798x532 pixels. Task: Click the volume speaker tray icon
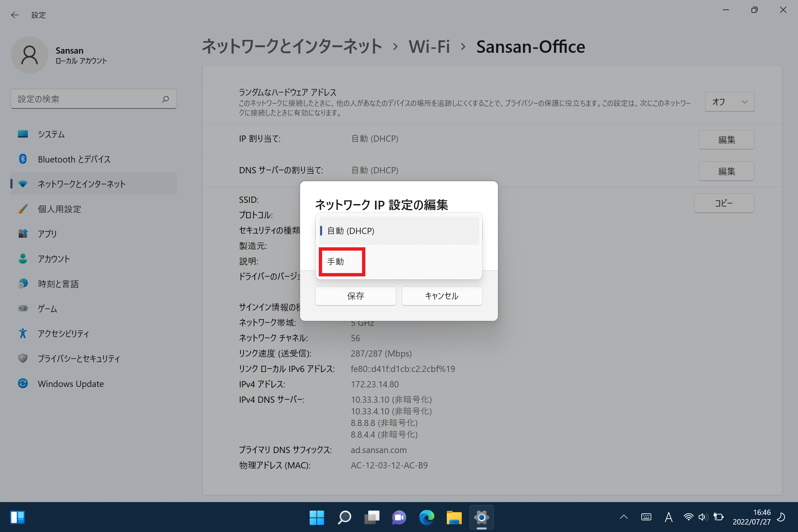tap(703, 517)
